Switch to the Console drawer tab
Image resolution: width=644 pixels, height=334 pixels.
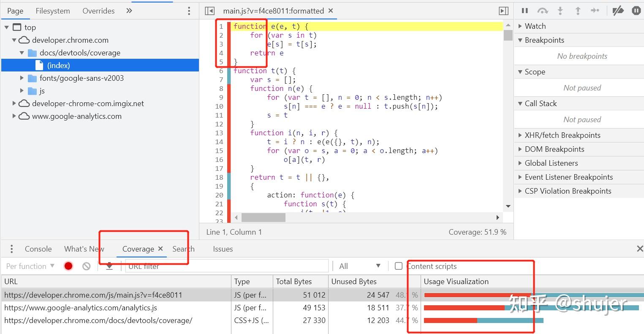click(x=38, y=249)
